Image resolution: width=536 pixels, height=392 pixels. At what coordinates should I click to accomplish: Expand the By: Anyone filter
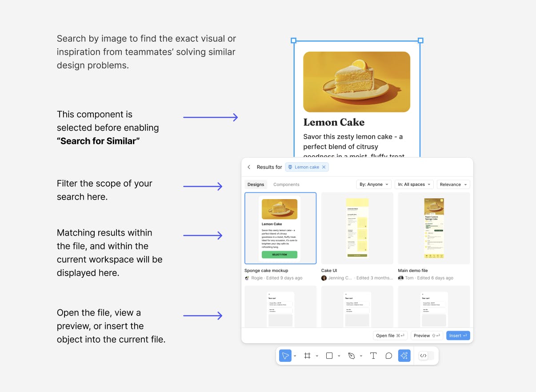pyautogui.click(x=374, y=184)
